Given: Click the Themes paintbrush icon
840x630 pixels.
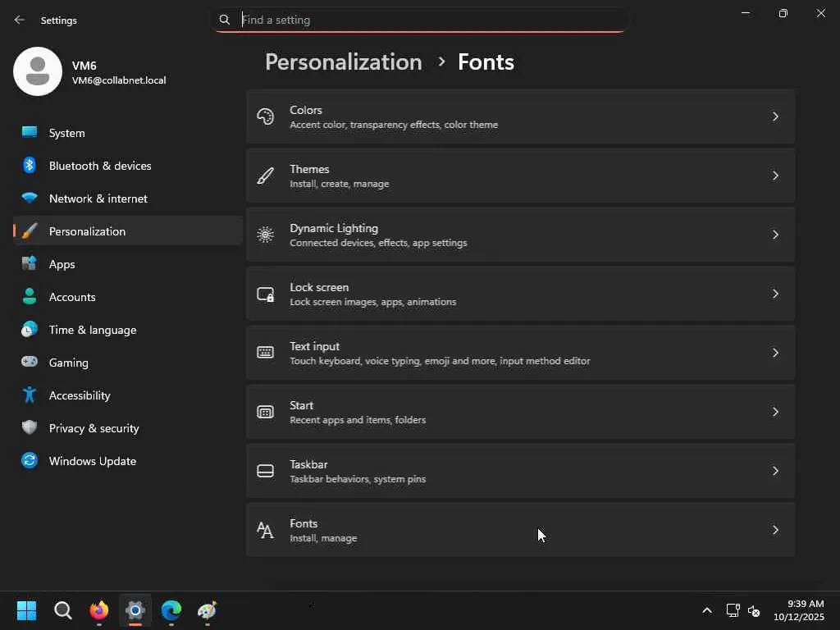Looking at the screenshot, I should pos(265,176).
